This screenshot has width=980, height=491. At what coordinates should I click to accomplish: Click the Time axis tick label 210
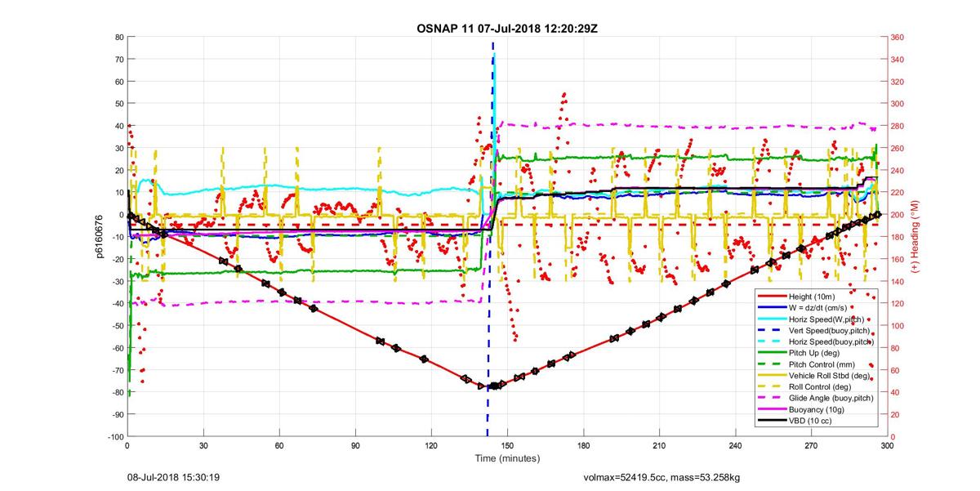click(659, 446)
